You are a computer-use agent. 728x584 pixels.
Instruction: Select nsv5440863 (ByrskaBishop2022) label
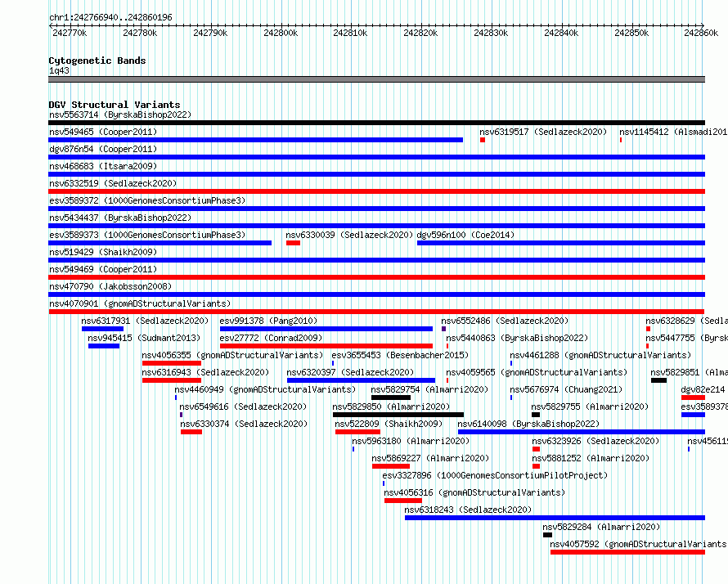[x=517, y=338]
